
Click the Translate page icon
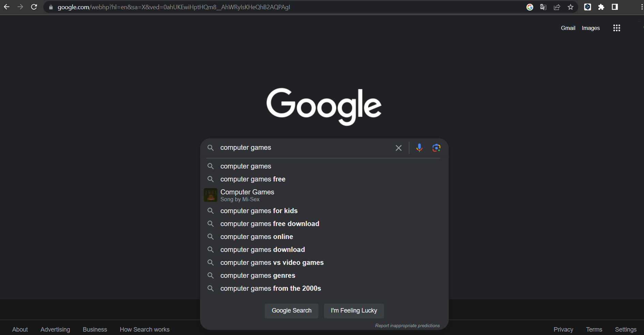pos(543,7)
